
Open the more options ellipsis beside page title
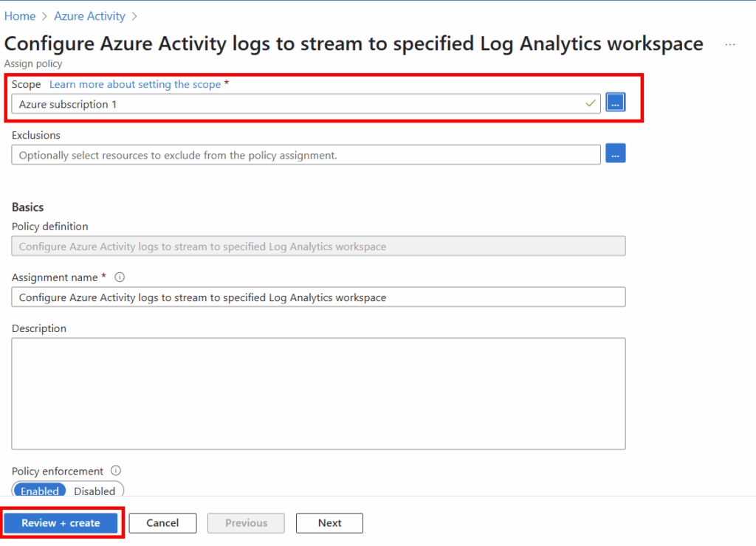730,44
